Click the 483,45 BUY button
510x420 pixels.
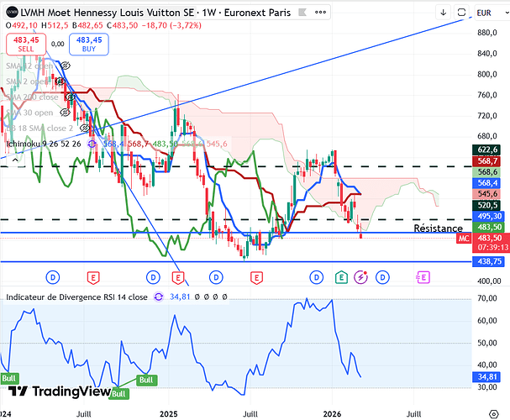point(89,45)
